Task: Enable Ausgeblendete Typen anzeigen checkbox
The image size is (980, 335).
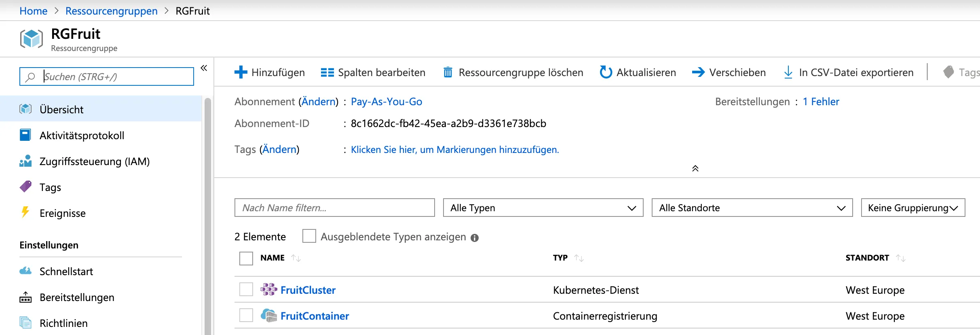Action: click(309, 236)
